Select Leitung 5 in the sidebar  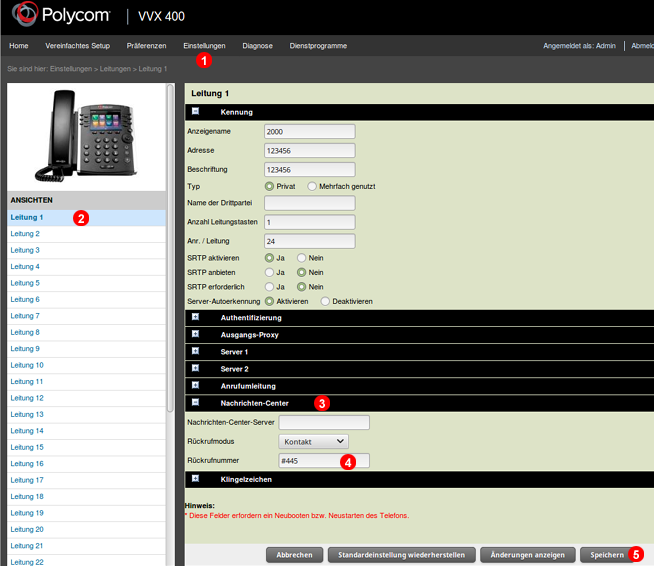[86, 283]
